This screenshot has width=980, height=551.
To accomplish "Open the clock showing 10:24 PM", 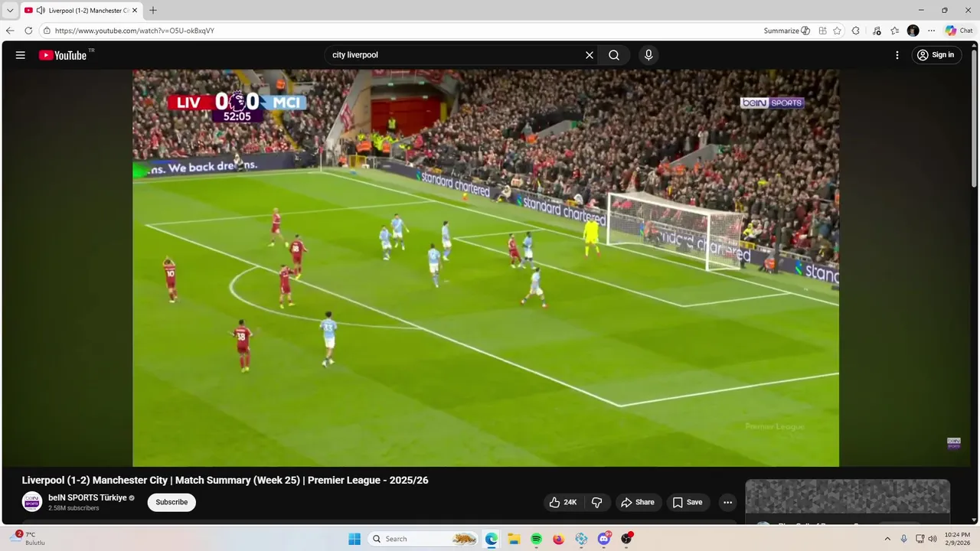I will pos(956,539).
